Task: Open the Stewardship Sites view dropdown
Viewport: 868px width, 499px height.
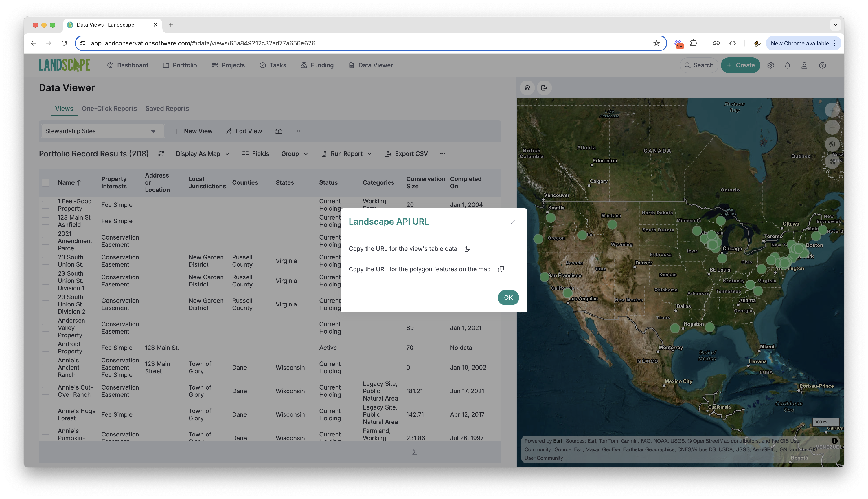Action: tap(101, 131)
